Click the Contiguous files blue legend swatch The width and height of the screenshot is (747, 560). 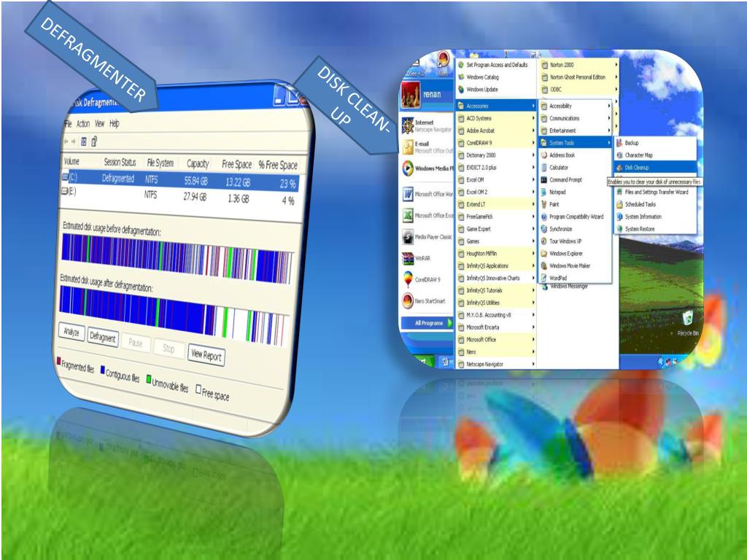pos(102,370)
